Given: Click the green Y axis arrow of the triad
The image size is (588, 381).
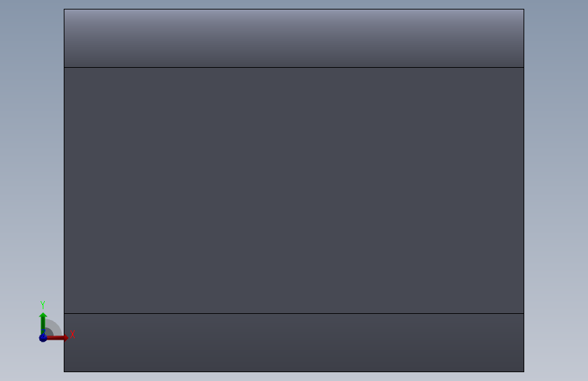Looking at the screenshot, I should 43,323.
